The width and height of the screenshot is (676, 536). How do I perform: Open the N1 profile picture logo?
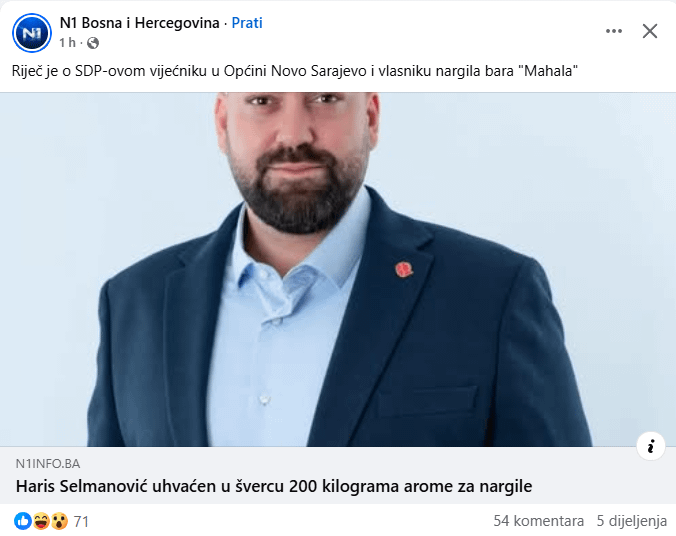32,33
